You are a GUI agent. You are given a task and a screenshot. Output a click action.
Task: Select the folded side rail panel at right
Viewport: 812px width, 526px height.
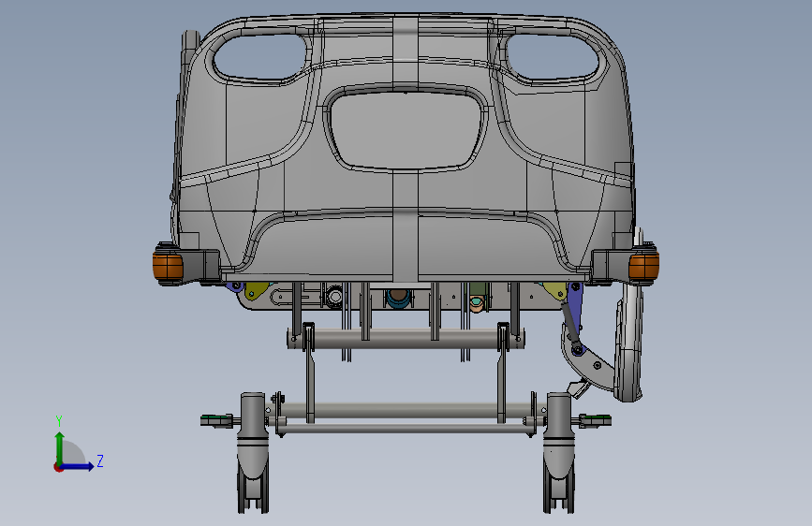(x=628, y=342)
